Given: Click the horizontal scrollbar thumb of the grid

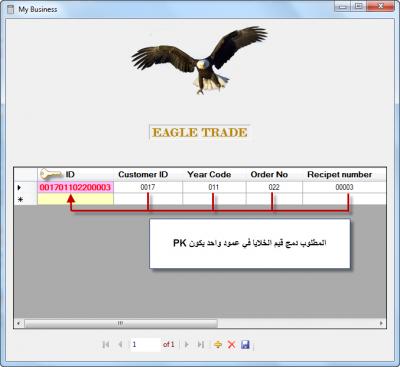Looking at the screenshot, I should (121, 323).
